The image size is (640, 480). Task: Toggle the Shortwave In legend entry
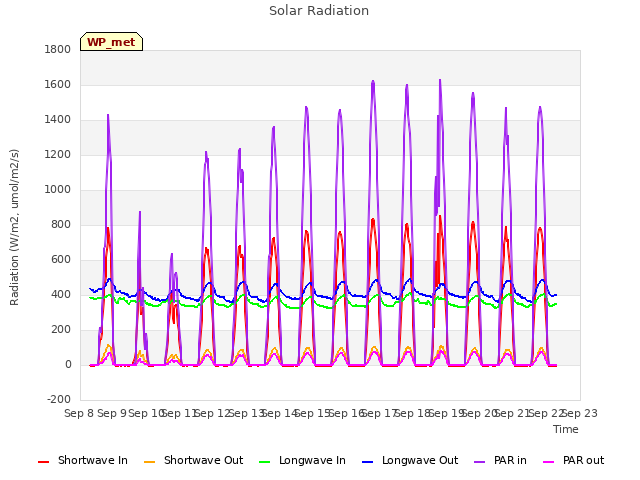pyautogui.click(x=83, y=461)
